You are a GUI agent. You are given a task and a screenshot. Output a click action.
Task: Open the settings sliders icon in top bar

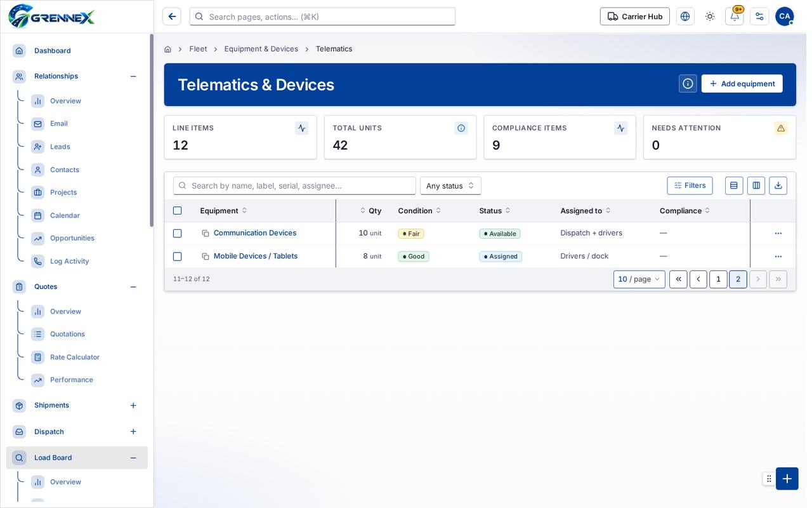click(759, 17)
